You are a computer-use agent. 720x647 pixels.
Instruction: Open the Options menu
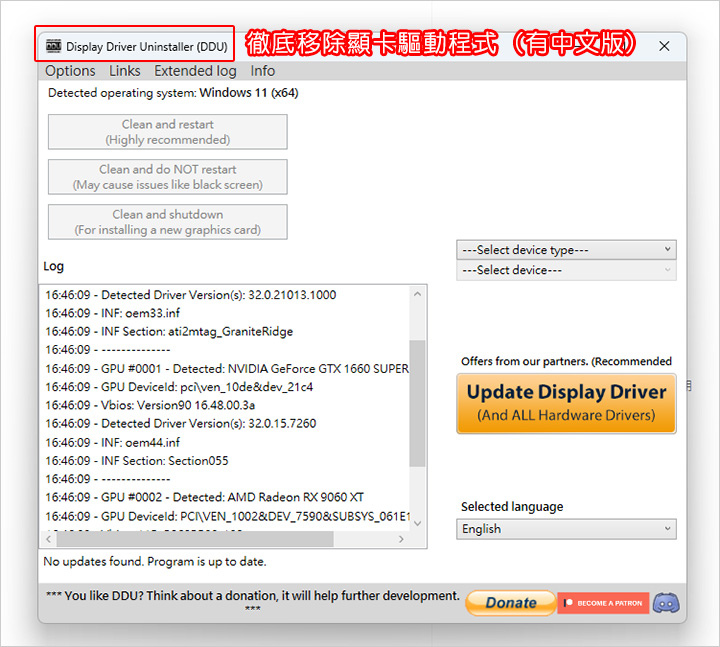70,71
